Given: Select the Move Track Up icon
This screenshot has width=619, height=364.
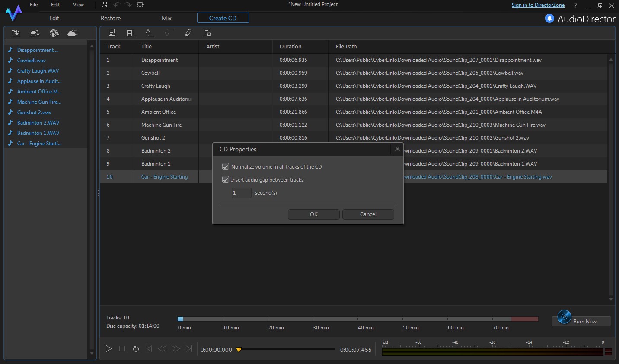Looking at the screenshot, I should click(x=149, y=32).
